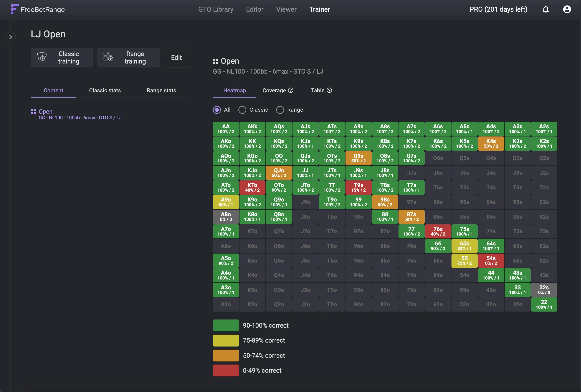Select the All radio button

pyautogui.click(x=217, y=110)
